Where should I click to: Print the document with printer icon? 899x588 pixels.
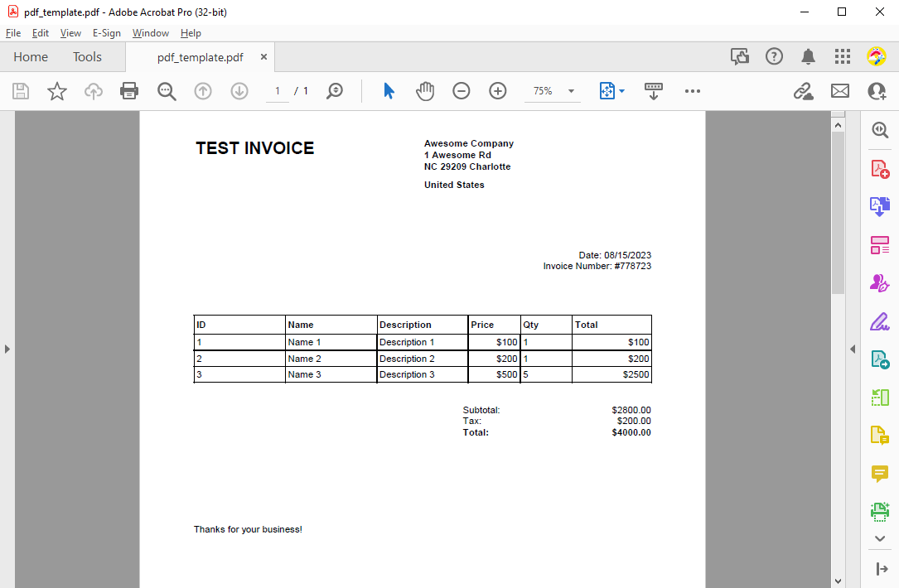coord(129,91)
